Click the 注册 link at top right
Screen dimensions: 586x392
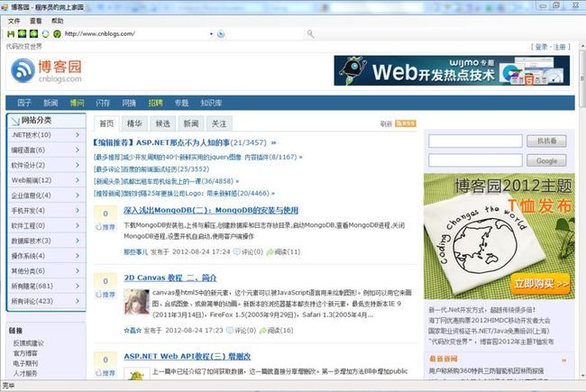(x=560, y=47)
